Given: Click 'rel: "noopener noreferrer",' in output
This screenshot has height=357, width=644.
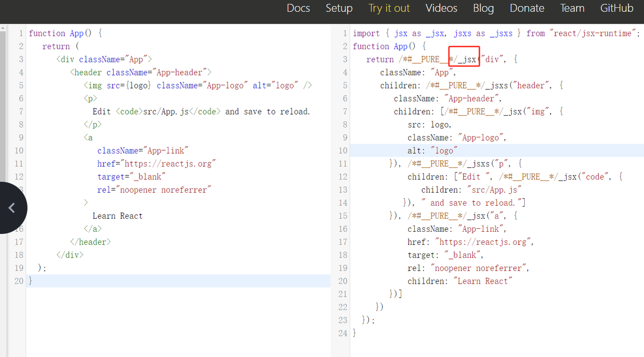Looking at the screenshot, I should pos(468,268).
